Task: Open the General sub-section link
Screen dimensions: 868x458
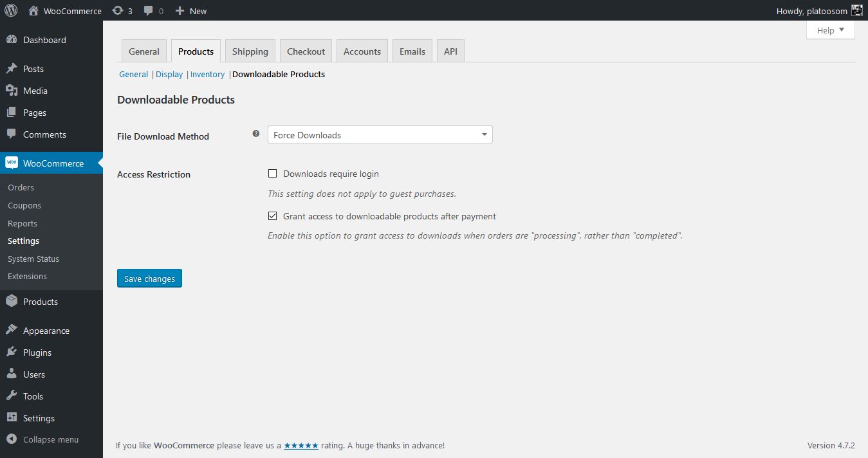Action: tap(134, 75)
